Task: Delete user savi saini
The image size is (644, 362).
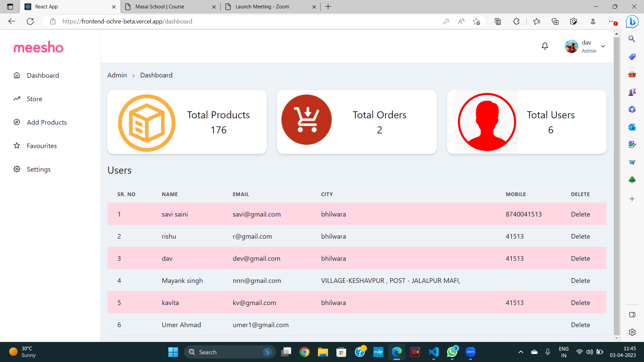Action: tap(580, 214)
